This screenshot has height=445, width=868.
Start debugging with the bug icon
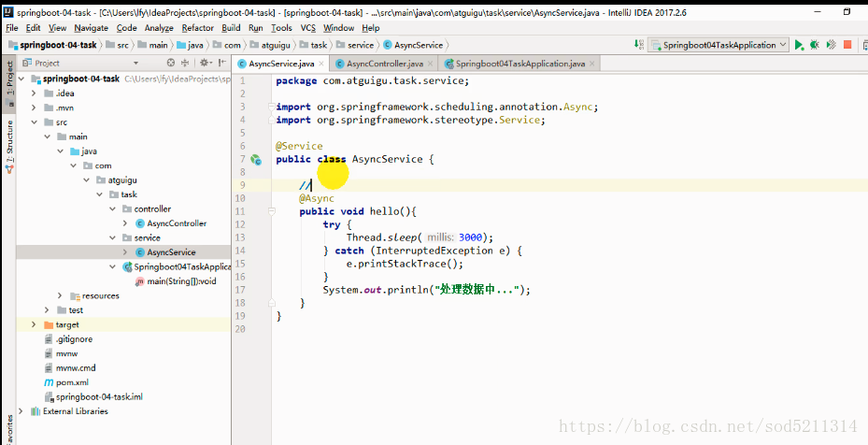[815, 45]
